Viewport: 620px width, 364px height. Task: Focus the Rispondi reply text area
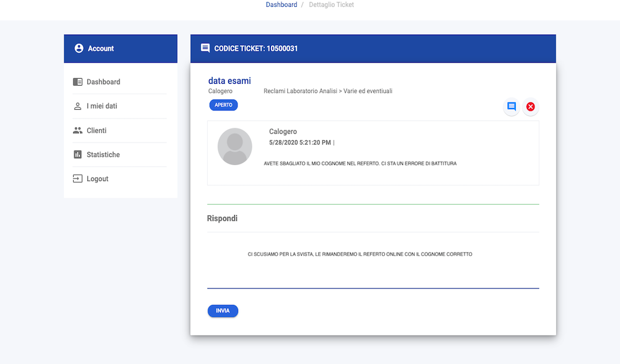pos(373,260)
